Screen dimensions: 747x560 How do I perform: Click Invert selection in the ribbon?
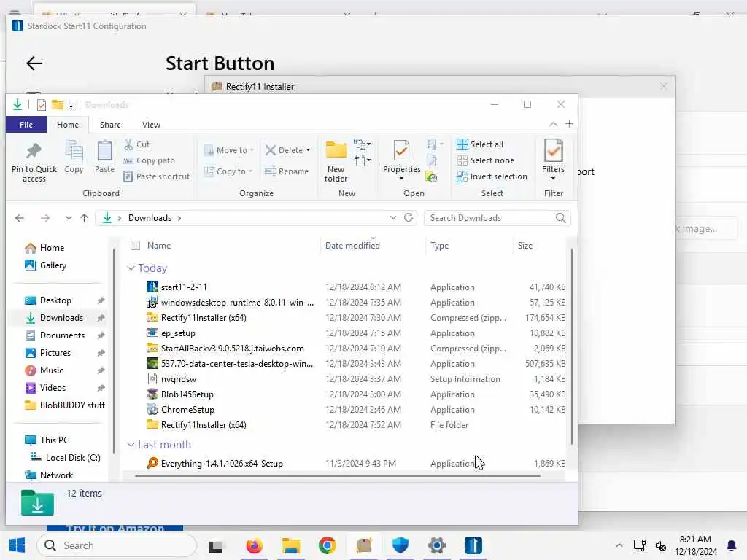(x=492, y=176)
